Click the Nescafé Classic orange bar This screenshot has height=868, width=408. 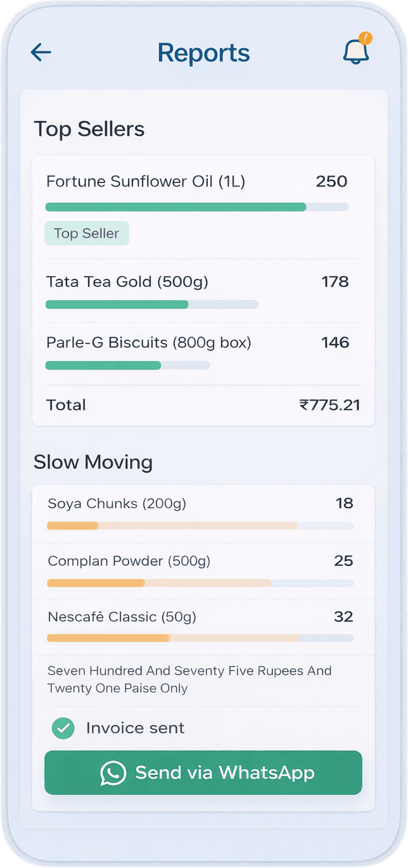tap(200, 638)
